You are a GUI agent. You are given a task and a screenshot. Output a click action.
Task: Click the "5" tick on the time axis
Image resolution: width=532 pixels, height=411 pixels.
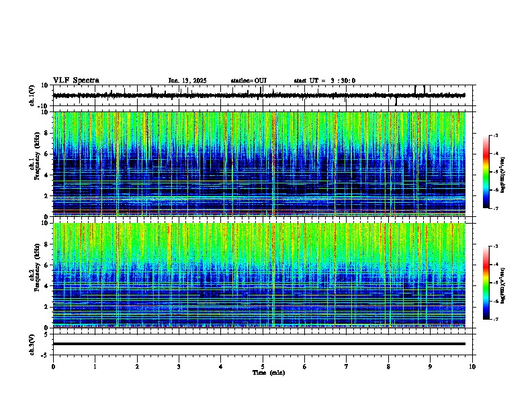click(x=263, y=367)
